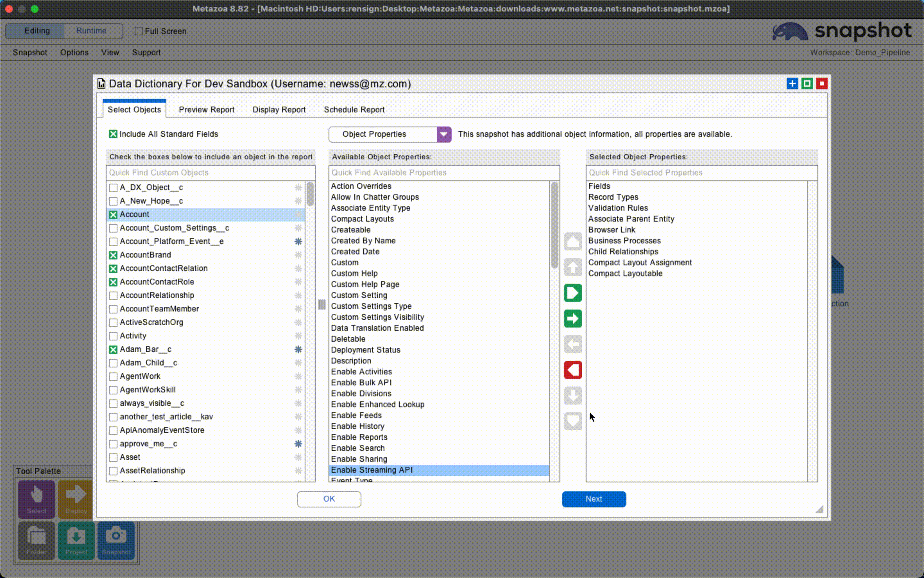Screen dimensions: 924x578
Task: Toggle the Full Screen checkbox
Action: point(139,31)
